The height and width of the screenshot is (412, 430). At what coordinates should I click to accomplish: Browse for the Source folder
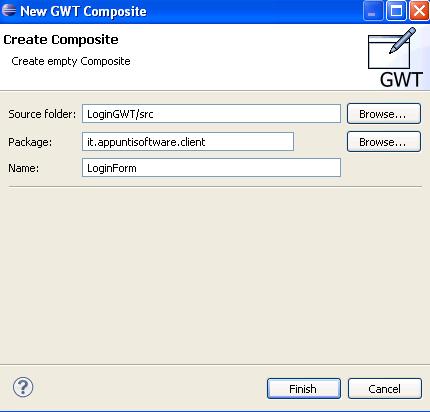[x=384, y=114]
